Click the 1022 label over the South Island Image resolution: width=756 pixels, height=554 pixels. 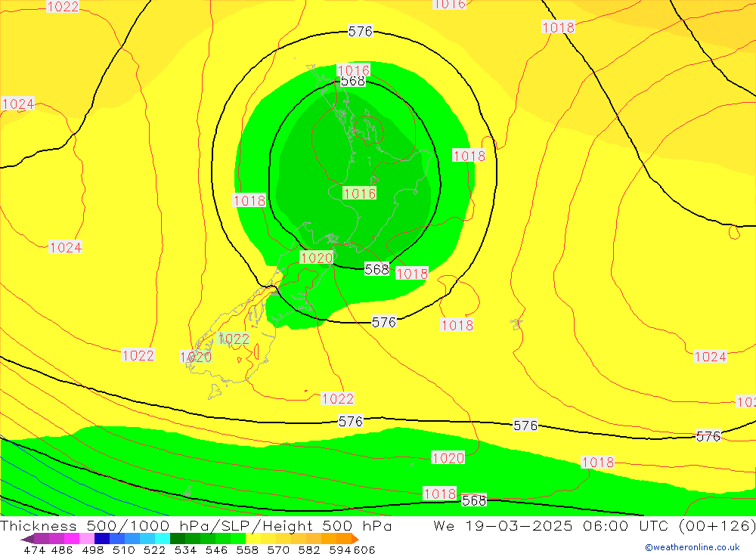pos(234,339)
